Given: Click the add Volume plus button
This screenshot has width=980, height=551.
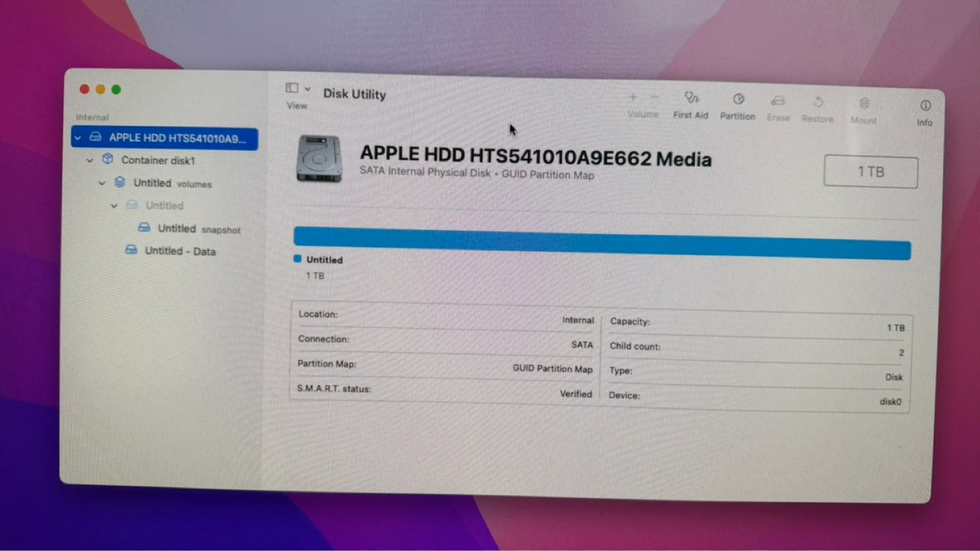Looking at the screenshot, I should 633,97.
